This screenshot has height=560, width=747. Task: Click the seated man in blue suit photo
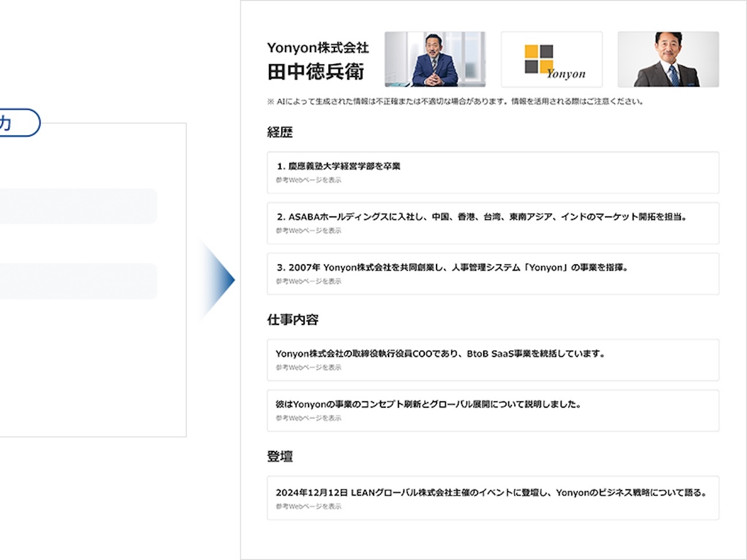click(435, 59)
